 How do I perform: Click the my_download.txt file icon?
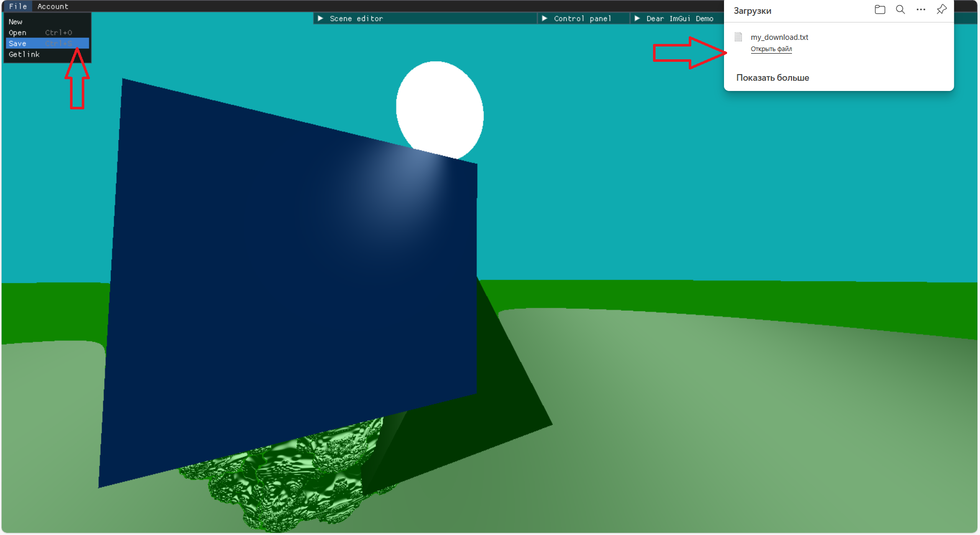point(738,37)
